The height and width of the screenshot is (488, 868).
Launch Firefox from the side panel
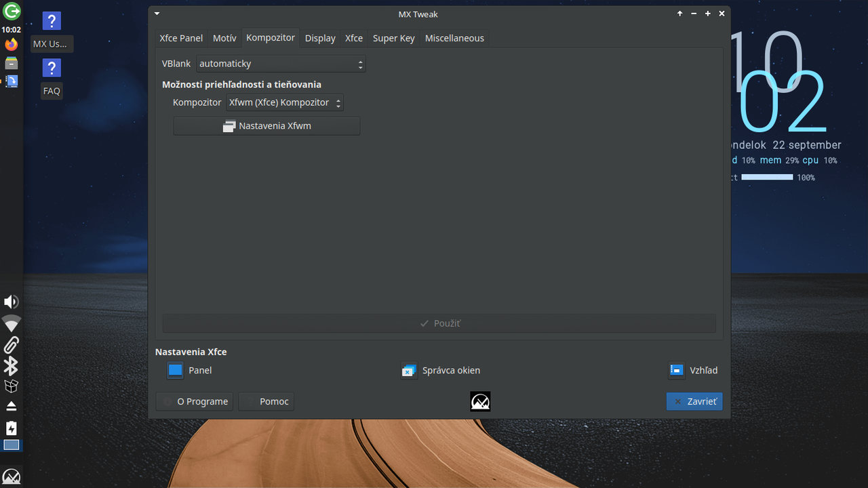pyautogui.click(x=12, y=45)
